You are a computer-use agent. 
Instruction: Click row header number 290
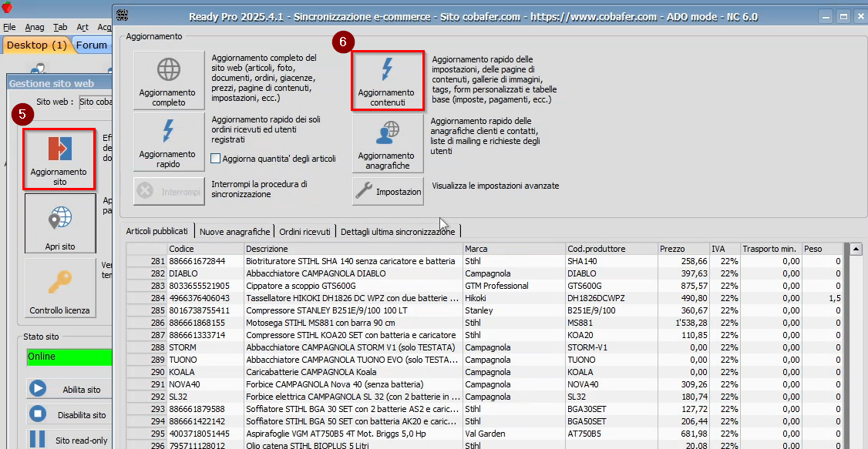tap(146, 371)
